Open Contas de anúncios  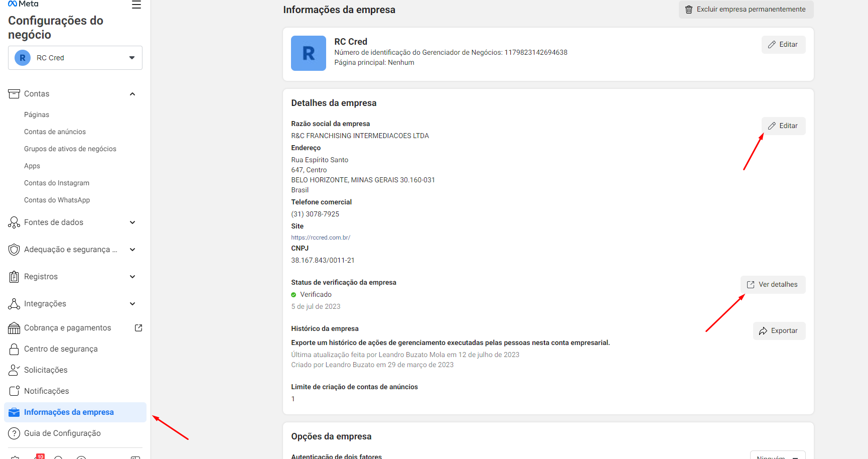[x=55, y=132]
